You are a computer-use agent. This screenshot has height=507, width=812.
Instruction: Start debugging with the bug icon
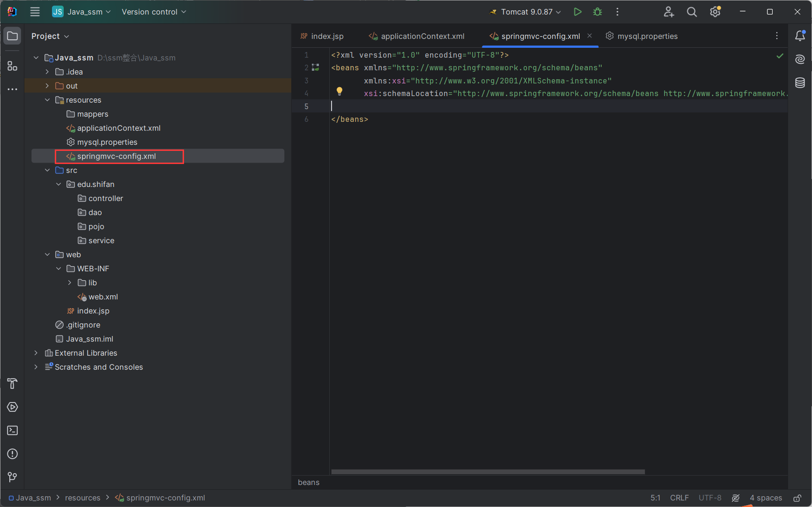pos(598,12)
